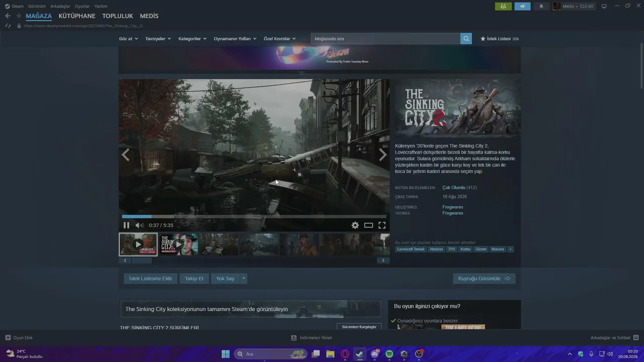The width and height of the screenshot is (644, 362).
Task: Open Spotify from the taskbar
Action: tap(389, 354)
